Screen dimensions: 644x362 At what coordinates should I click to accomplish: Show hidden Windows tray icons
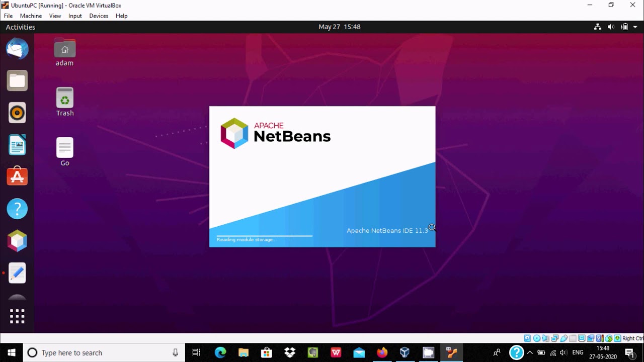point(530,352)
